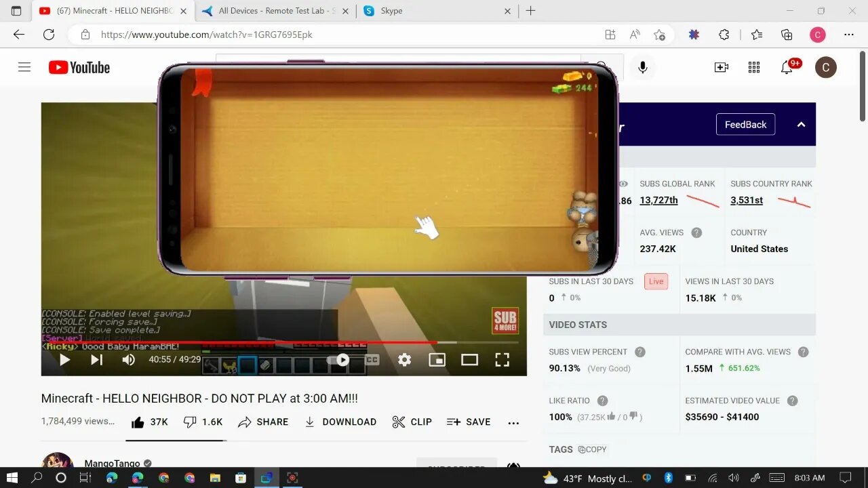Image resolution: width=868 pixels, height=488 pixels.
Task: Switch to the All Devices Remote Test Lab tab
Action: pos(275,11)
